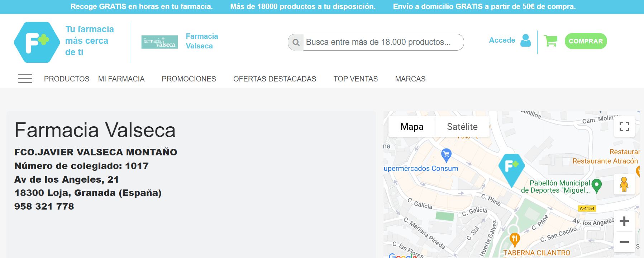Image resolution: width=644 pixels, height=258 pixels.
Task: Click the Número de colegiado: 1017 text
Action: 81,166
